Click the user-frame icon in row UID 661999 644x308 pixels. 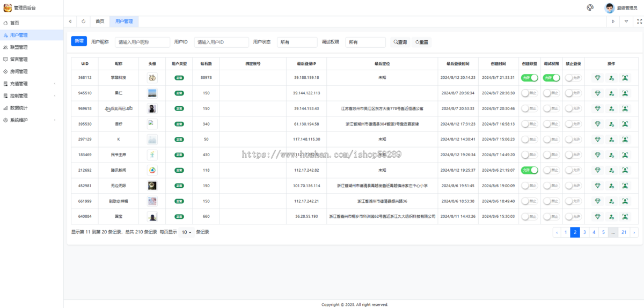click(625, 201)
